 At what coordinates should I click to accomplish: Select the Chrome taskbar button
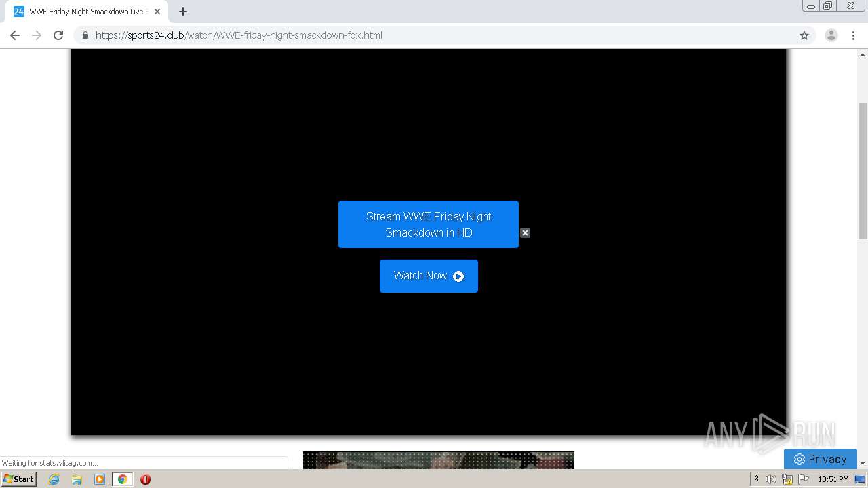tap(122, 479)
